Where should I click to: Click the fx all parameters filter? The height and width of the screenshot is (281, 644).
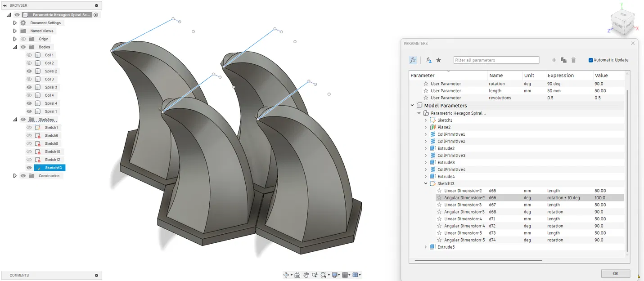(x=413, y=60)
